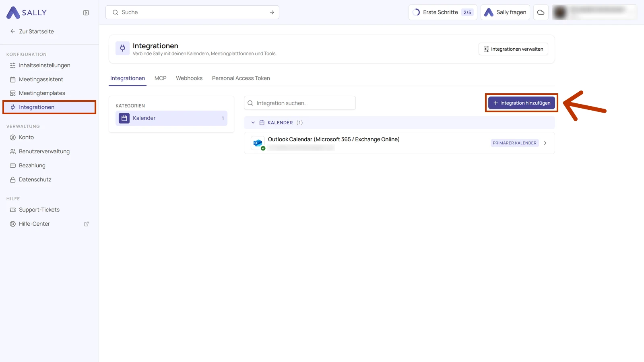Click the external link icon beside Hilfe-Center
644x362 pixels.
[86, 224]
